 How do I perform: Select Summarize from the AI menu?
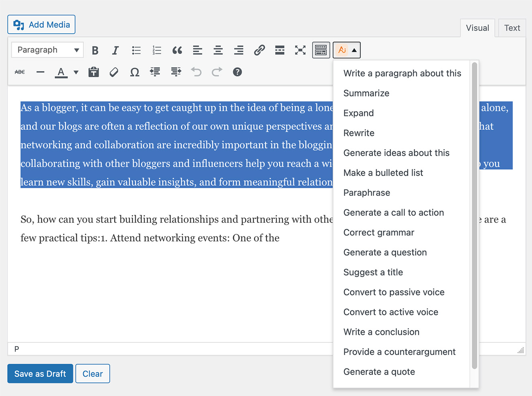coord(366,93)
